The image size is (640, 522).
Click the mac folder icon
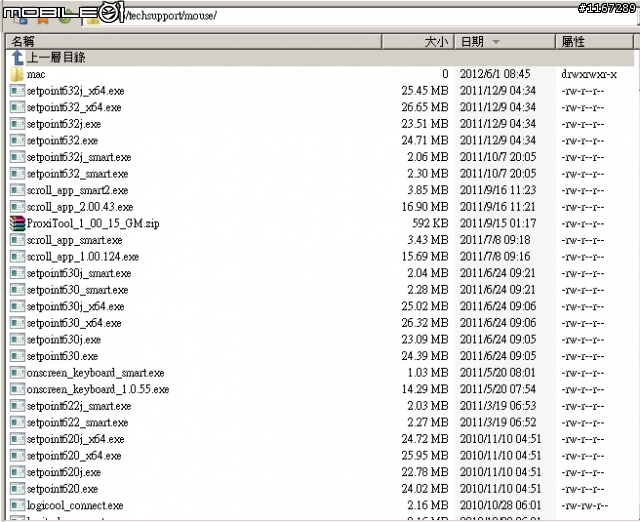(x=17, y=74)
